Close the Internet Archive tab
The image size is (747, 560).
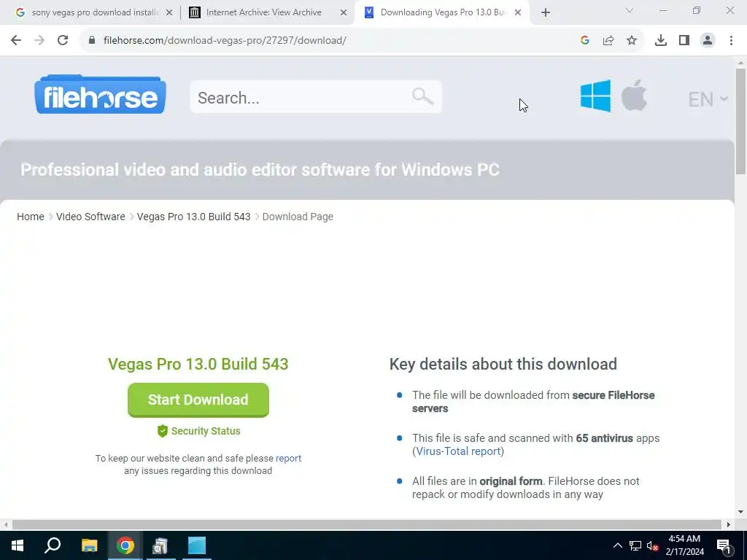pos(344,13)
